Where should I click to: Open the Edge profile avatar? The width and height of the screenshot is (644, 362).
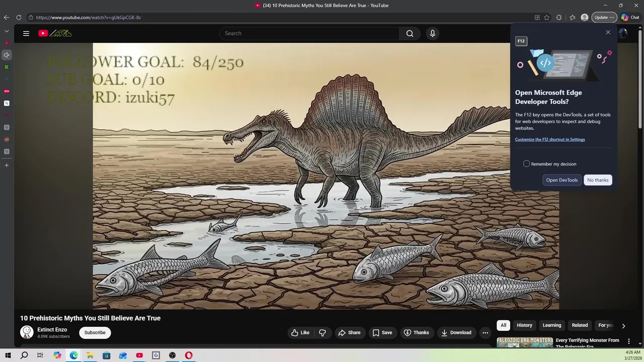pos(585,17)
